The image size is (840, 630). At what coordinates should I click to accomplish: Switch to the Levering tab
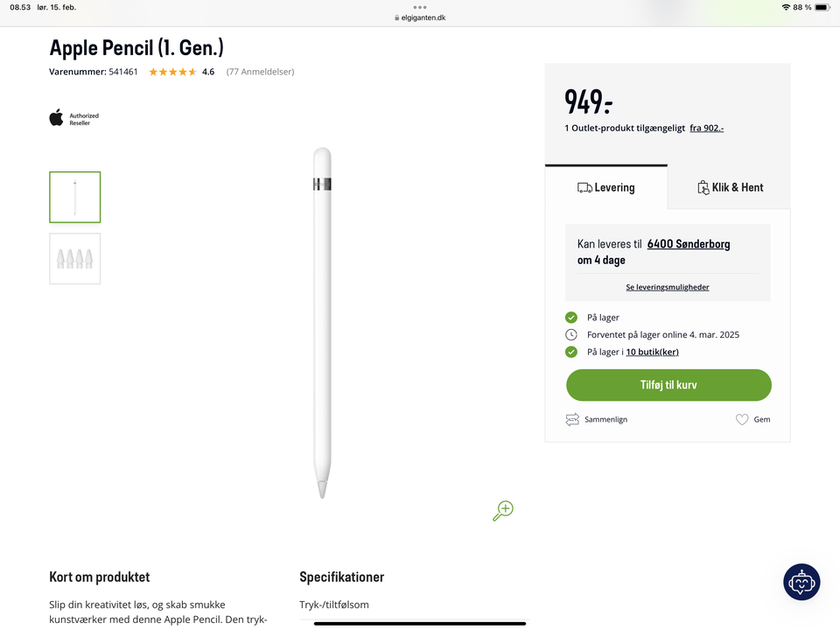tap(606, 187)
